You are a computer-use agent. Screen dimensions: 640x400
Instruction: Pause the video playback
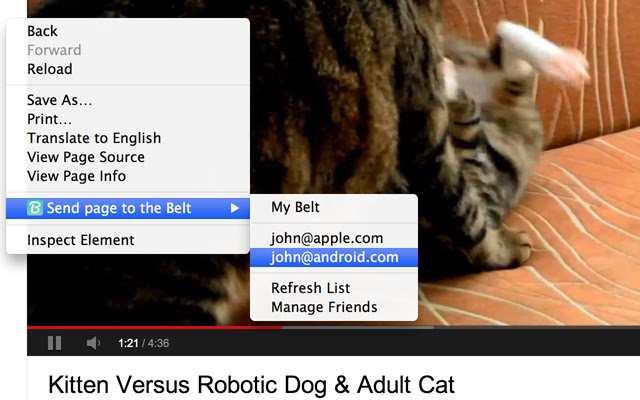(54, 343)
